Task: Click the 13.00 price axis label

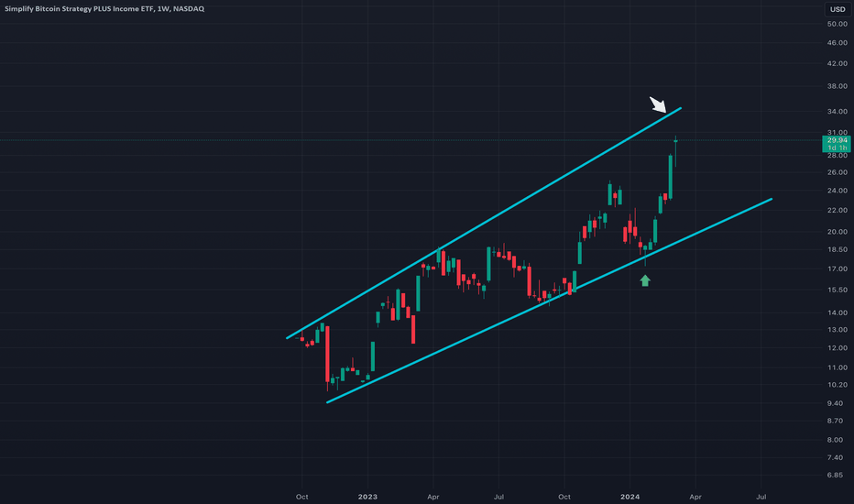Action: pos(837,330)
